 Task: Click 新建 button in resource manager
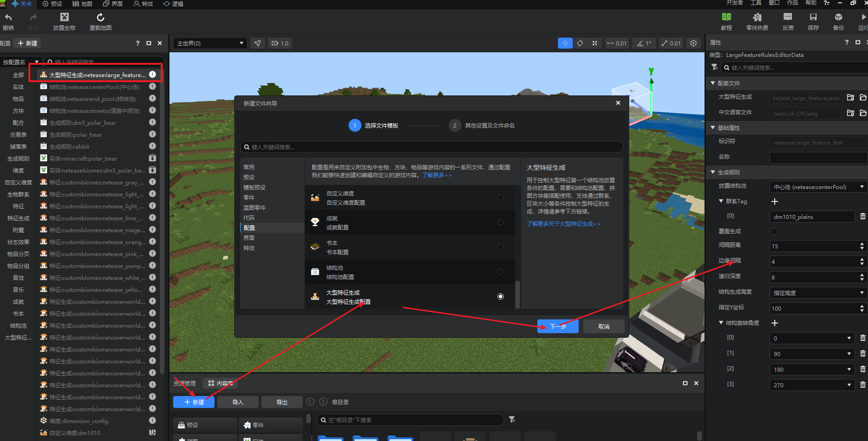pos(194,402)
